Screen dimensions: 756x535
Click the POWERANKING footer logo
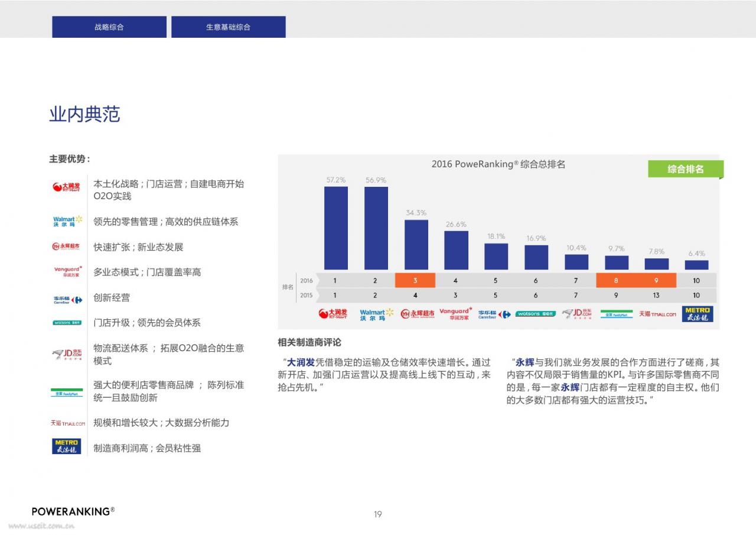click(x=73, y=511)
